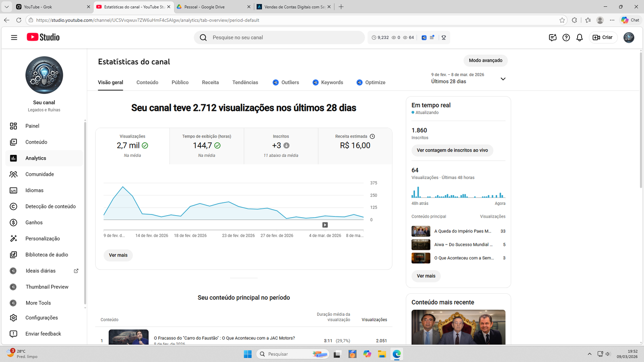644x362 pixels.
Task: Switch to the Público tab
Action: pos(180,82)
